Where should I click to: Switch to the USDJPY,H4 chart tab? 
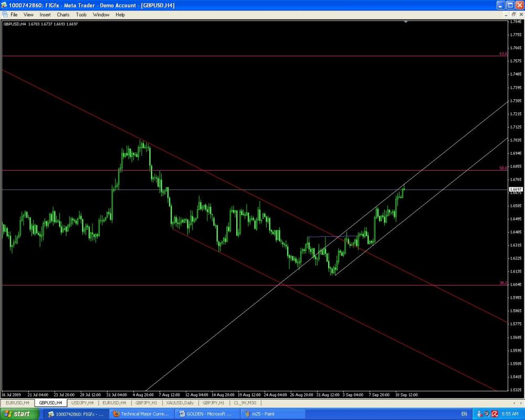(x=82, y=403)
